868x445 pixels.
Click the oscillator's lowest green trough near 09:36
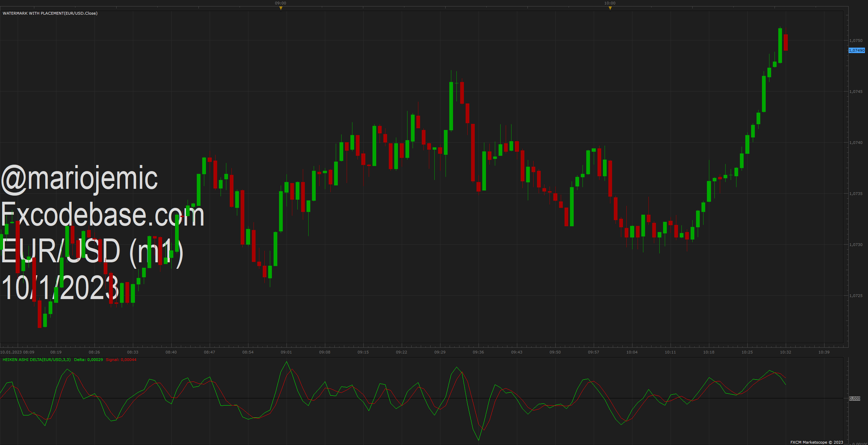click(479, 439)
